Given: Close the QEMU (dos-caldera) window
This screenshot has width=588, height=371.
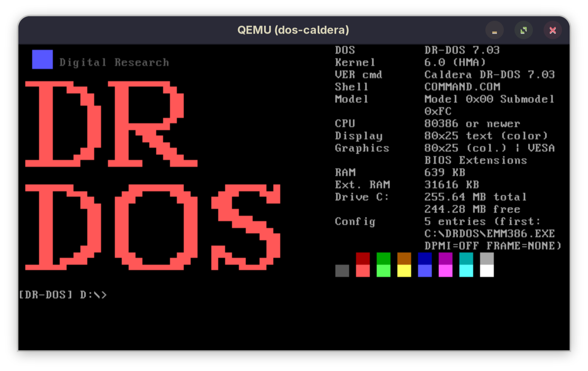Looking at the screenshot, I should coord(552,30).
